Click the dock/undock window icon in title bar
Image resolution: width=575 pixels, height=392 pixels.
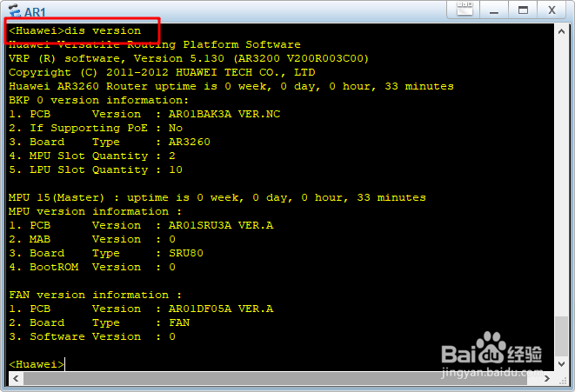click(465, 10)
